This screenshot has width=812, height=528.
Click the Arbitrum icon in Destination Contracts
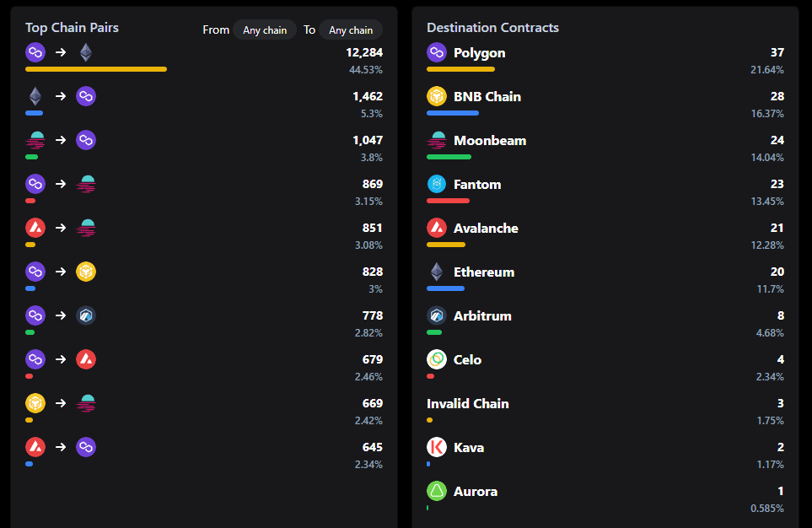click(437, 316)
